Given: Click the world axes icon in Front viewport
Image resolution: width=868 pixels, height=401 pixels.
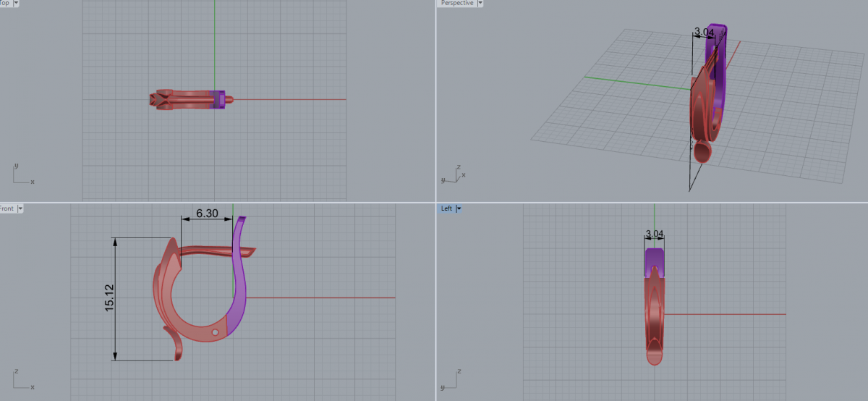Looking at the screenshot, I should pyautogui.click(x=22, y=379).
